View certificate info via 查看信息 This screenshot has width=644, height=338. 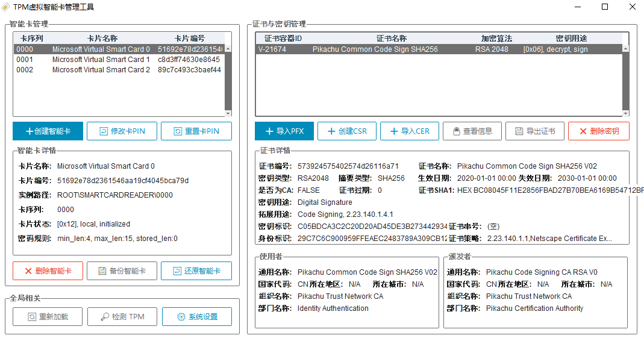pos(472,131)
